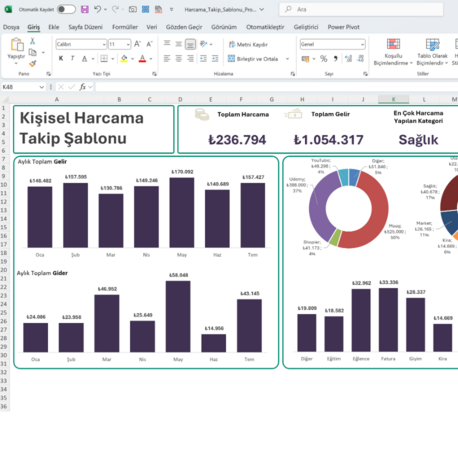Click the center horizontally icon
Screen dimensions: 458x458
[x=179, y=59]
